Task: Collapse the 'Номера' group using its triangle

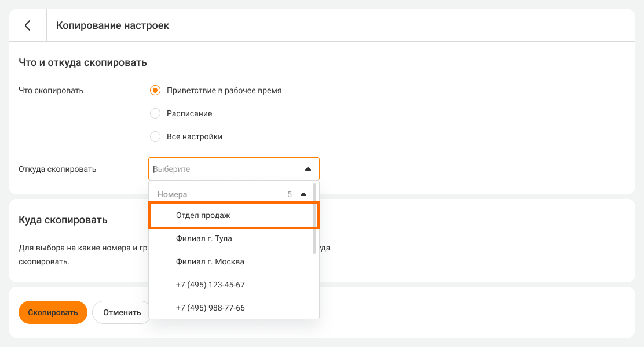Action: [303, 194]
